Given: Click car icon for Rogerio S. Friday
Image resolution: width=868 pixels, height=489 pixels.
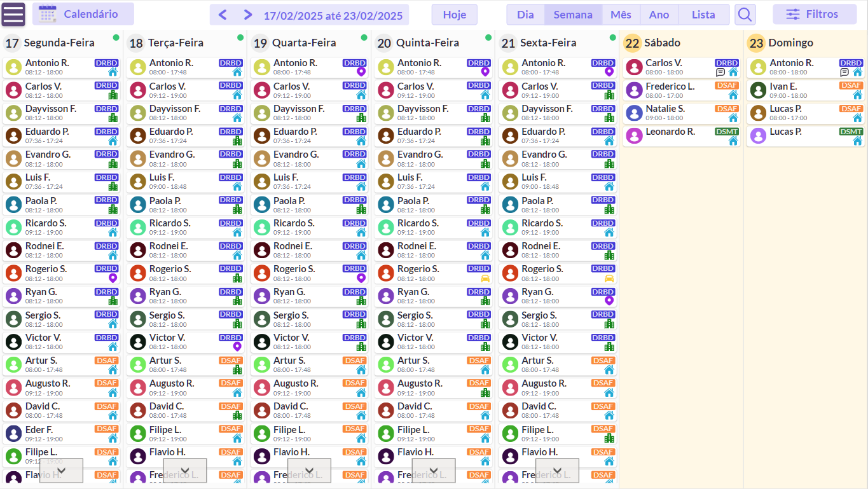Looking at the screenshot, I should [x=609, y=278].
